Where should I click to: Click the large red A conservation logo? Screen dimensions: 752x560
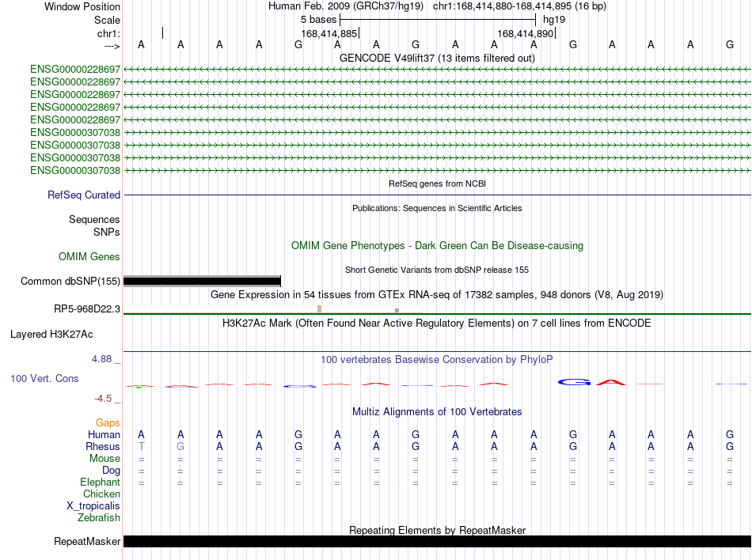[x=611, y=382]
